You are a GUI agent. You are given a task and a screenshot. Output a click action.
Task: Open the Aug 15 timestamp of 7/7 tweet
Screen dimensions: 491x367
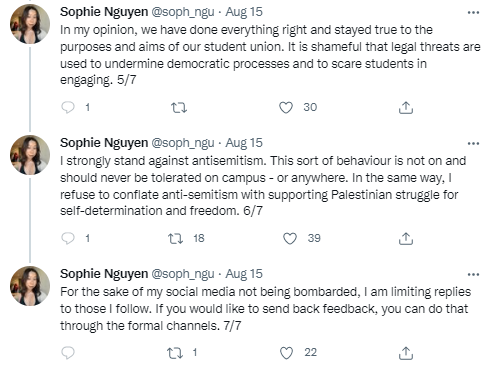tap(244, 274)
